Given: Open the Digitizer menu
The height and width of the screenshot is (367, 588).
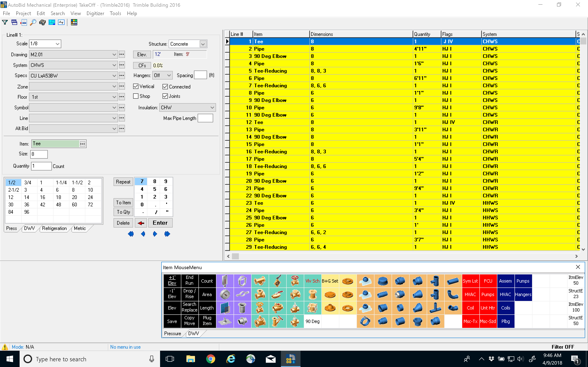Looking at the screenshot, I should pos(95,13).
